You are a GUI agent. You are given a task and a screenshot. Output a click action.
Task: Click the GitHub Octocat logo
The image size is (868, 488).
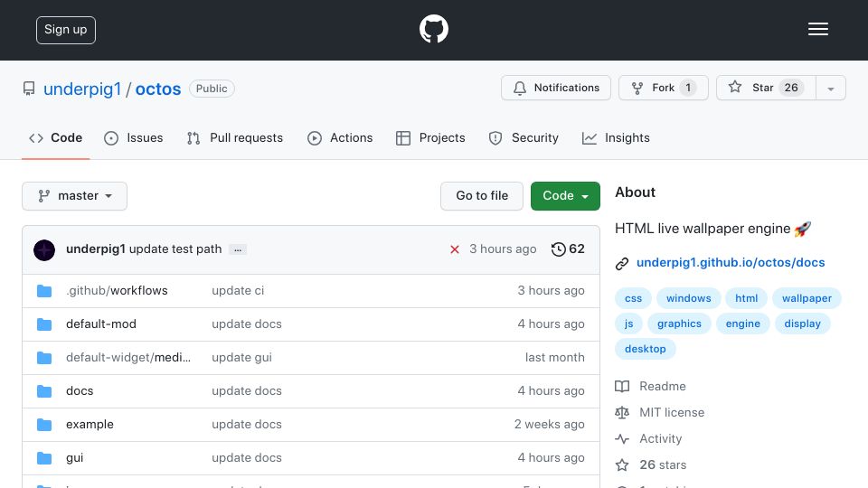(433, 29)
